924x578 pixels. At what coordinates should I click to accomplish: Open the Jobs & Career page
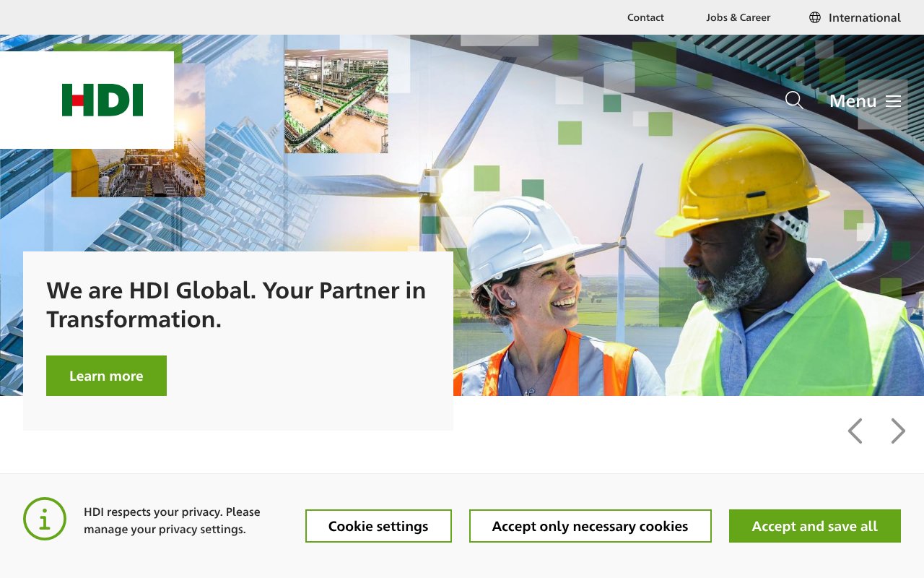coord(738,17)
